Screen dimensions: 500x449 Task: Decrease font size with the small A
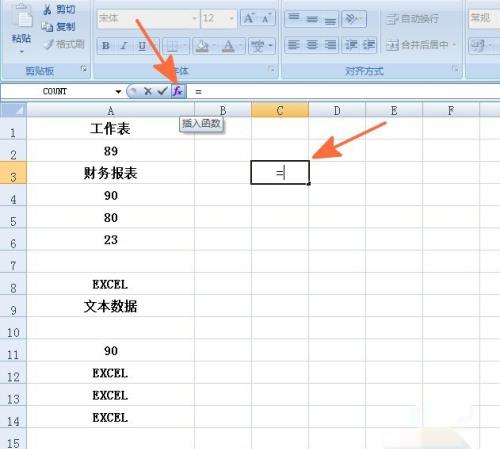pos(266,18)
